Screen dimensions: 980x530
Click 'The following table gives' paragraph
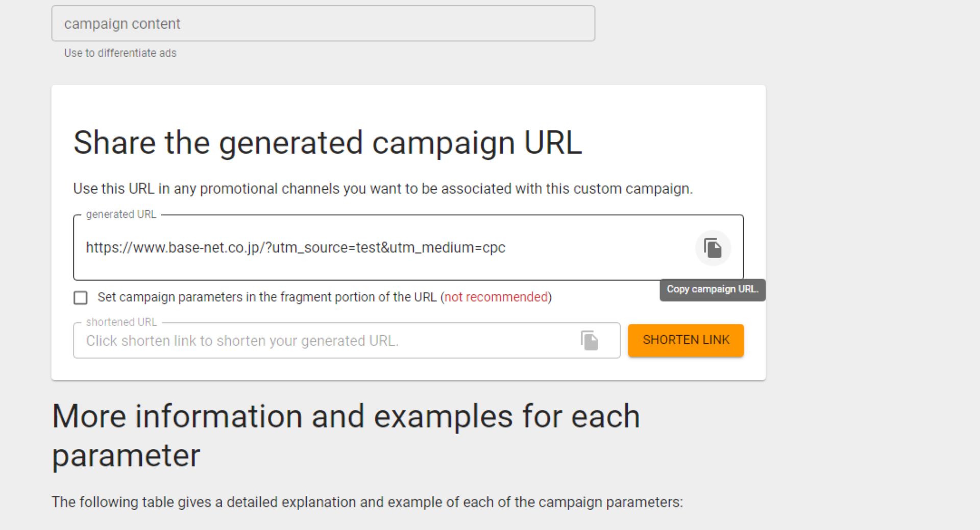click(x=367, y=502)
